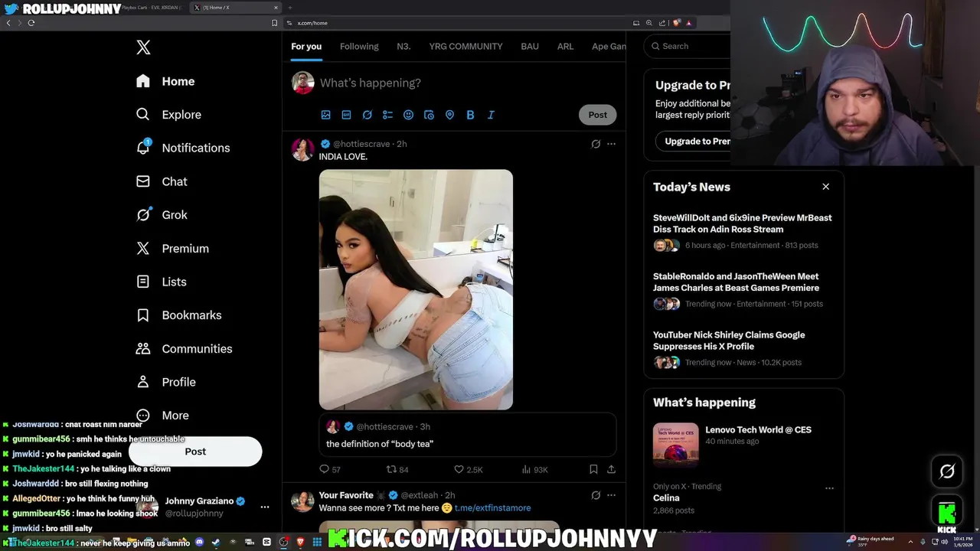Switch to the N3. tab
Screen dimensions: 980x551
[403, 47]
